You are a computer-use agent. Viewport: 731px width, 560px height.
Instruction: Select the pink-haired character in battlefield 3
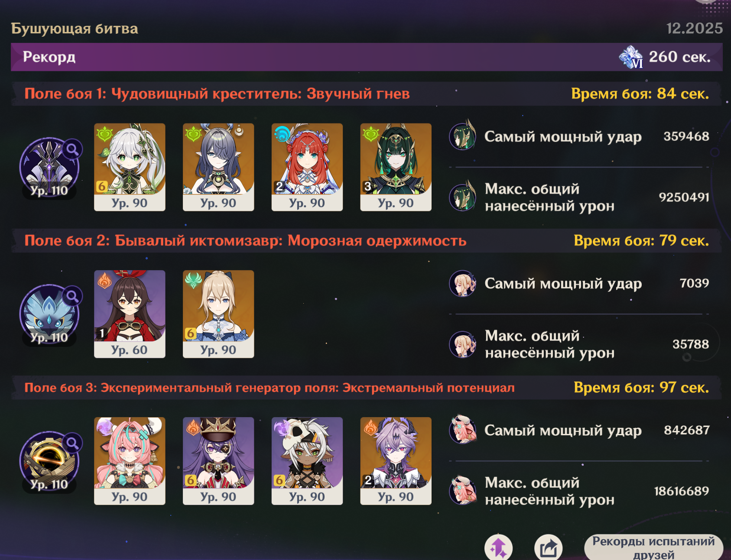click(x=130, y=461)
